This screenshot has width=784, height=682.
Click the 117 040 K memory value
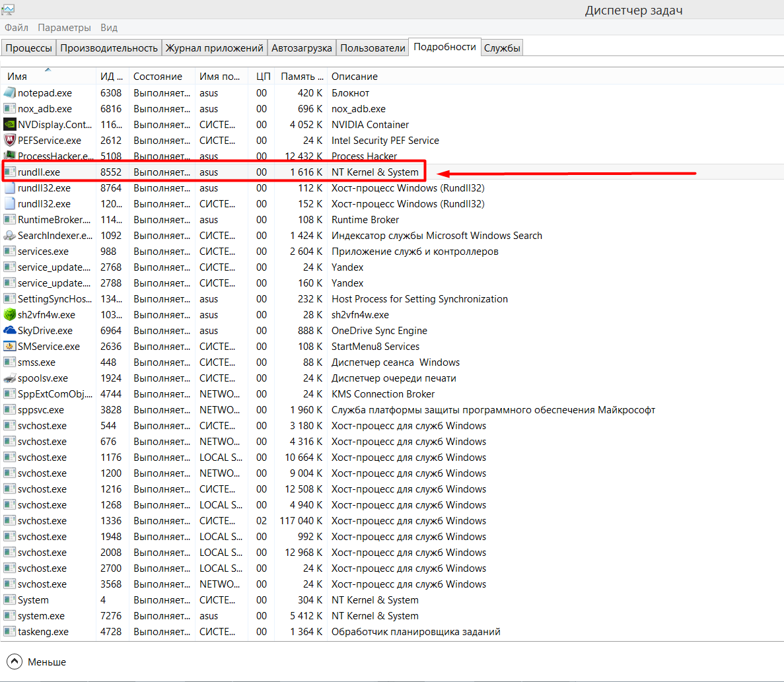(301, 521)
